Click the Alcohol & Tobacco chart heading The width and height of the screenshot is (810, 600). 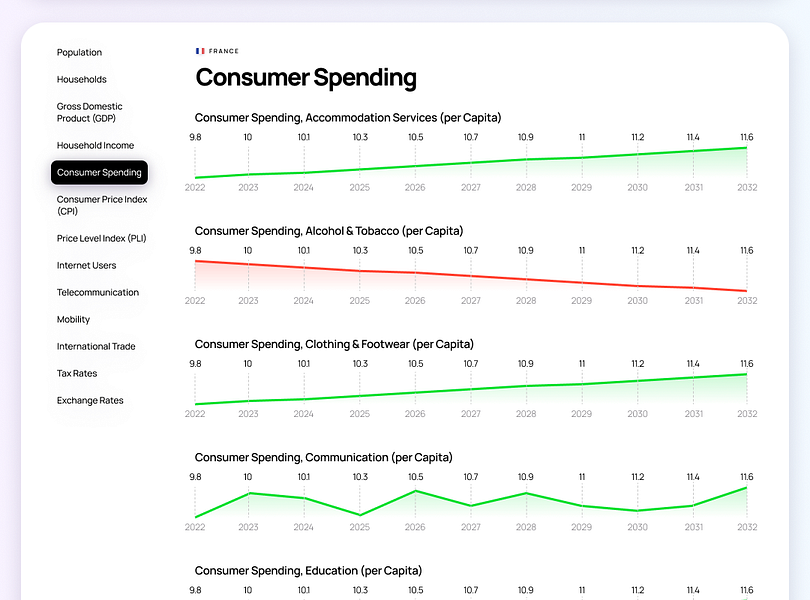point(329,231)
